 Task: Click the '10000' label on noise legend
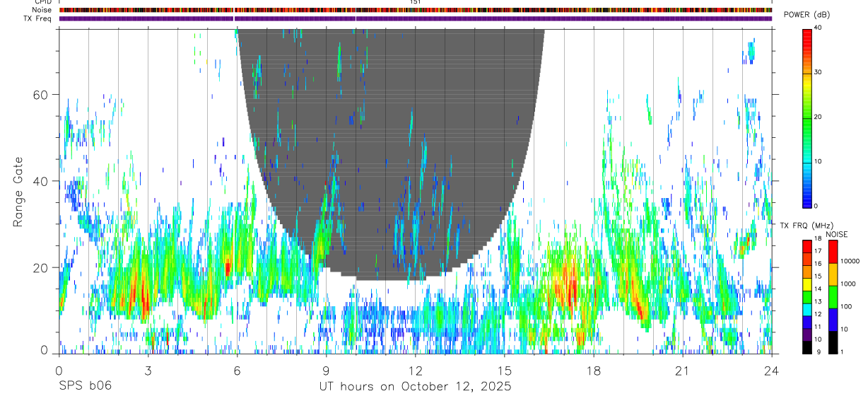[x=849, y=261]
